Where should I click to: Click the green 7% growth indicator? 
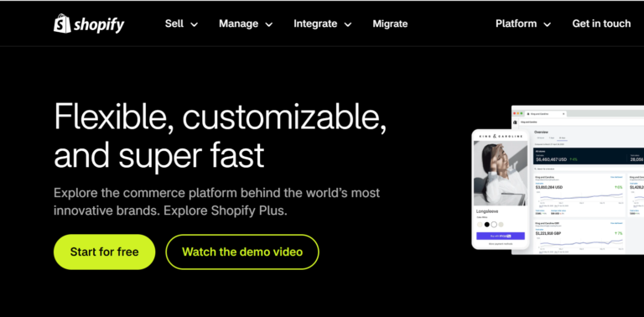tap(619, 233)
